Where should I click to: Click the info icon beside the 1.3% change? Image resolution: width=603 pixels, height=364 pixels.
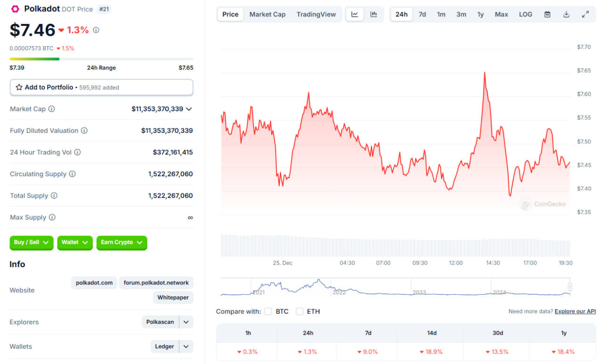[96, 30]
